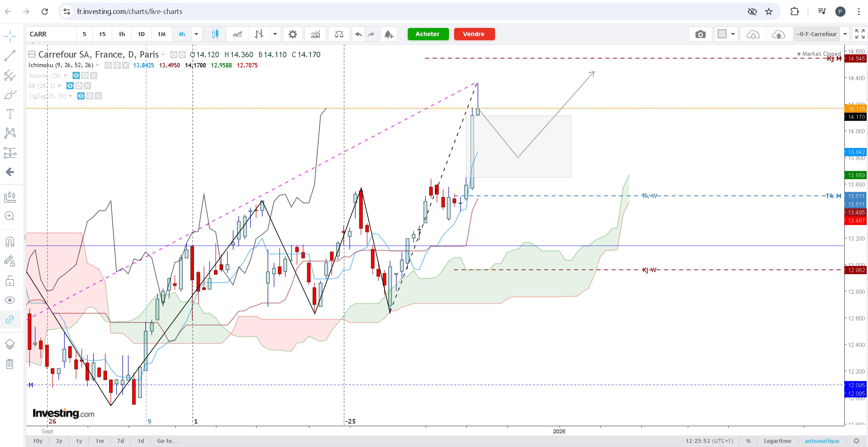Select candlestick chart style

(x=215, y=34)
